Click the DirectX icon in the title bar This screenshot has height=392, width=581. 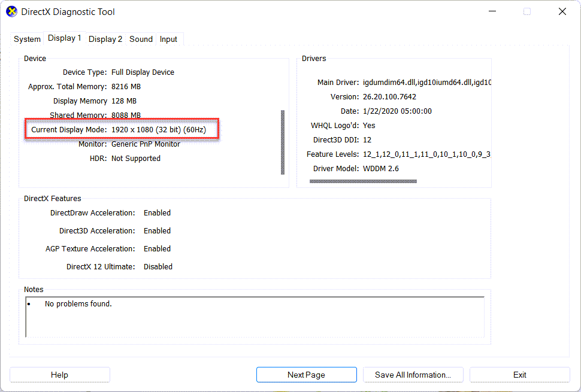coord(11,11)
